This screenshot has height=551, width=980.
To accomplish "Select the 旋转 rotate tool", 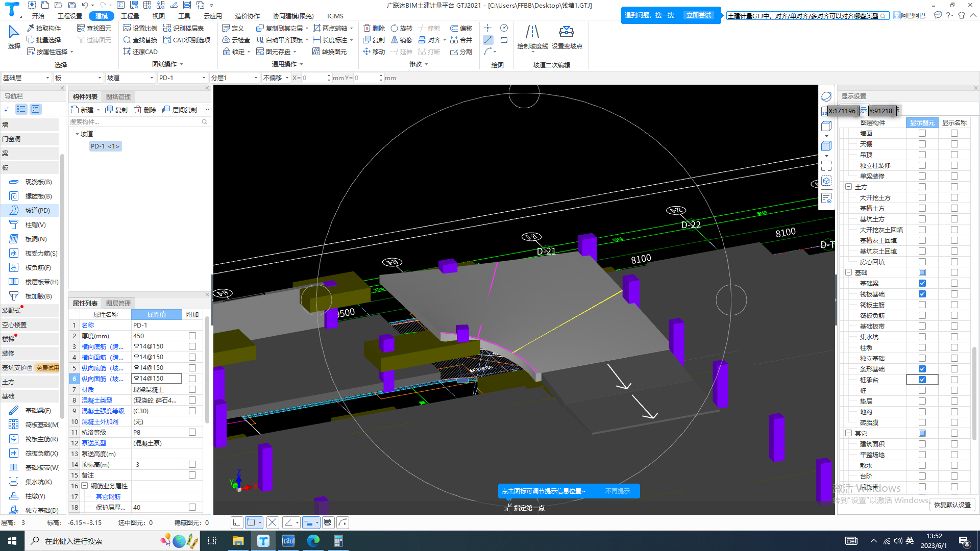I will coord(402,28).
